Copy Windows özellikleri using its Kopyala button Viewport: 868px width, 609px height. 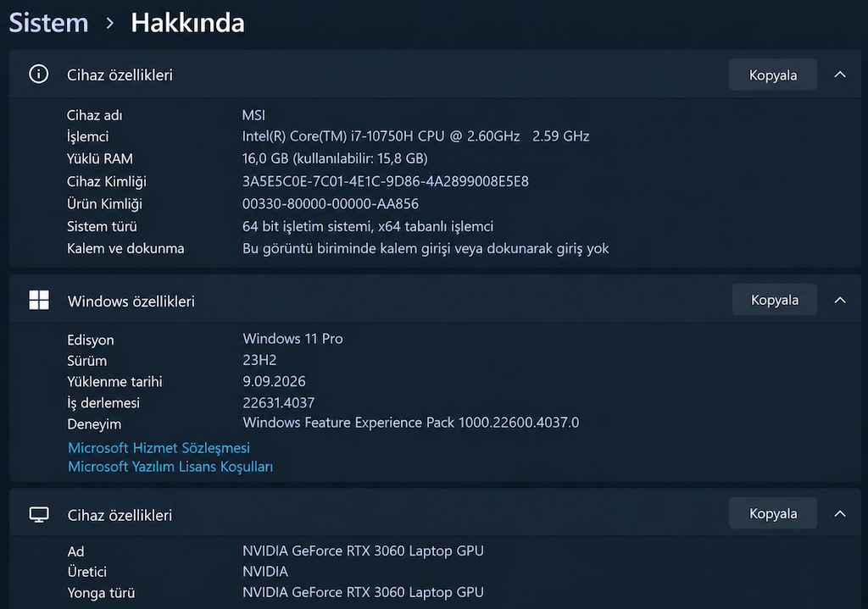point(775,300)
